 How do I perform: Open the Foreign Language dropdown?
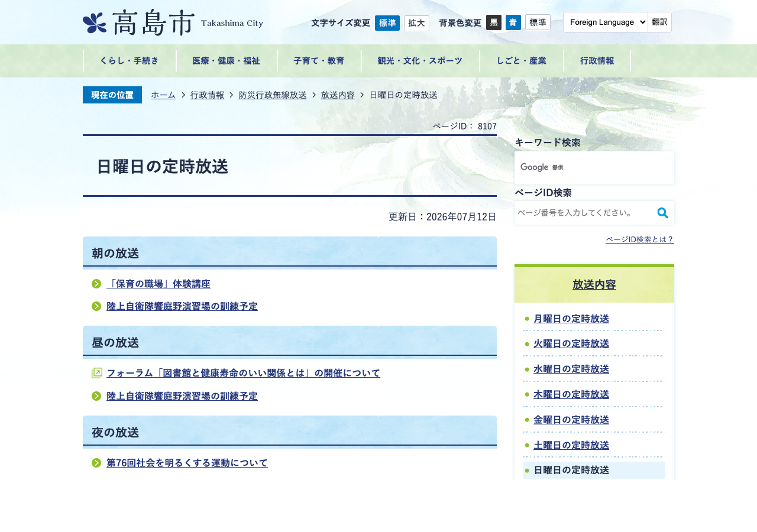click(606, 22)
